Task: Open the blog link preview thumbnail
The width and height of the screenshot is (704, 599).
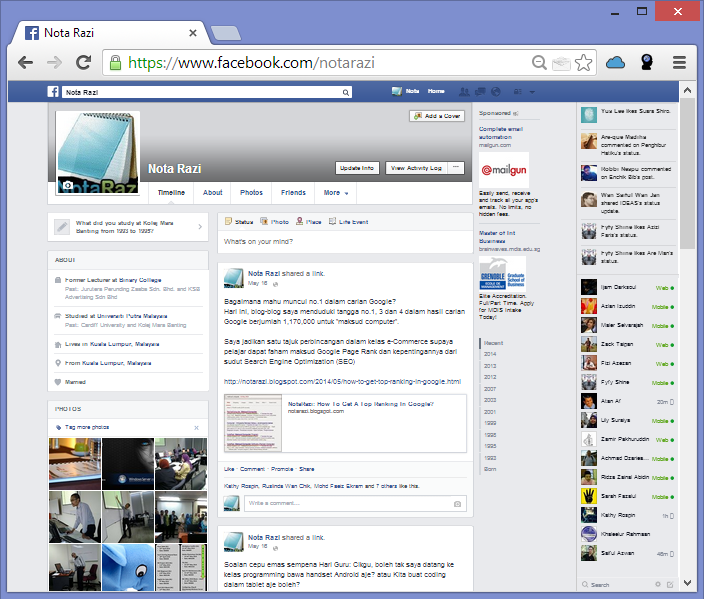Action: coord(253,423)
